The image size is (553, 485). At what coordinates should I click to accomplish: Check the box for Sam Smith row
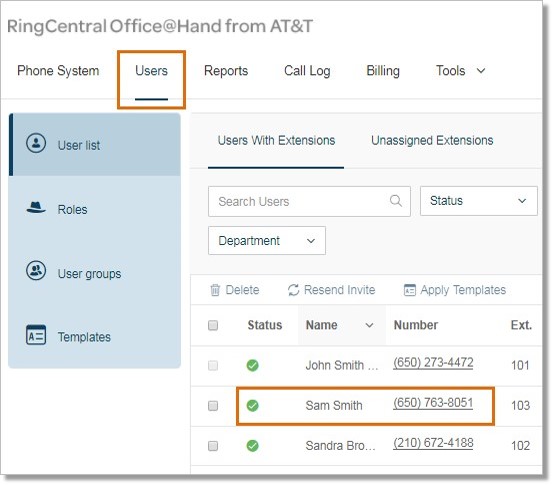213,406
